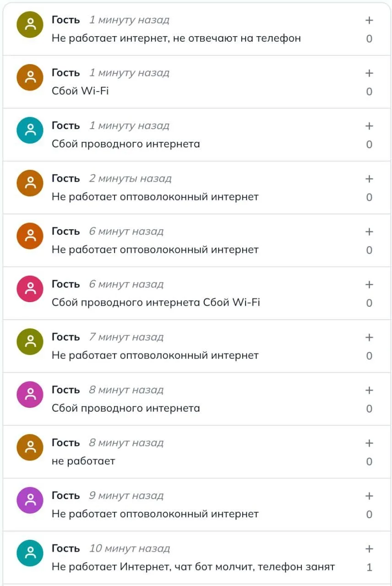392x586 pixels.
Task: Click the 'Гость' name on the 2 минуты назад comment
Action: pos(66,179)
